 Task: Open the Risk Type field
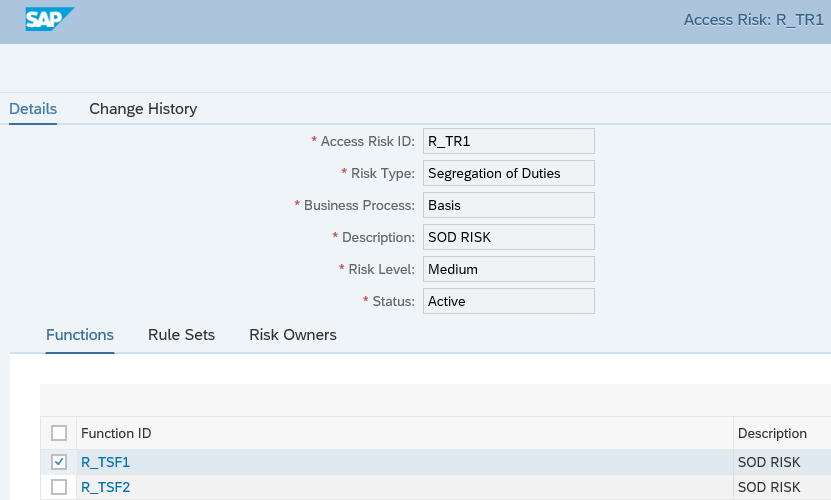[x=508, y=173]
